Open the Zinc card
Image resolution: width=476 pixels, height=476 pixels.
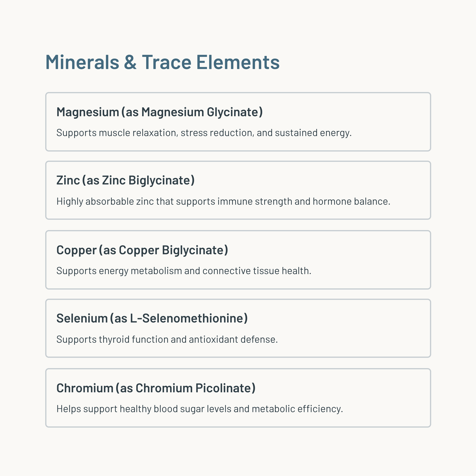click(238, 190)
